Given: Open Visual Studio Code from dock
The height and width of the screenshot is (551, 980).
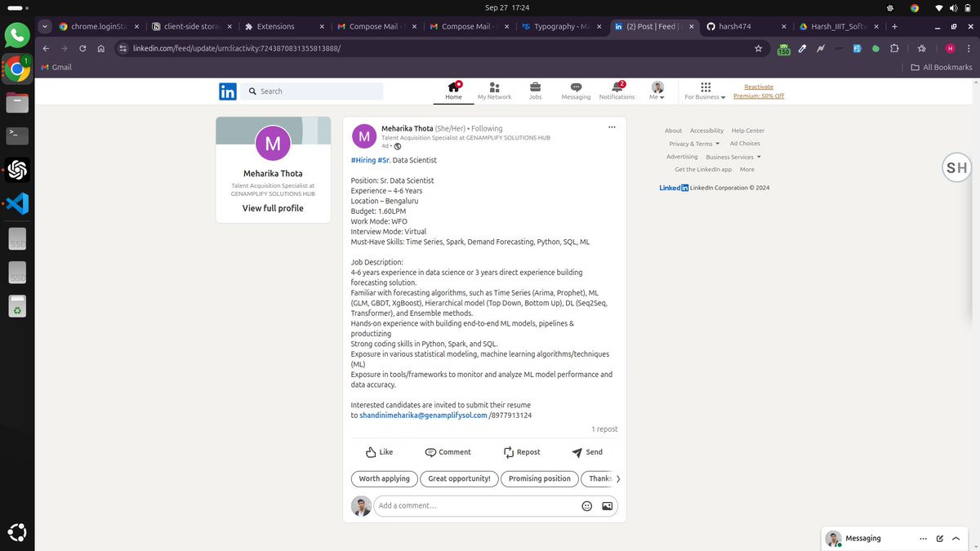Looking at the screenshot, I should [x=16, y=203].
